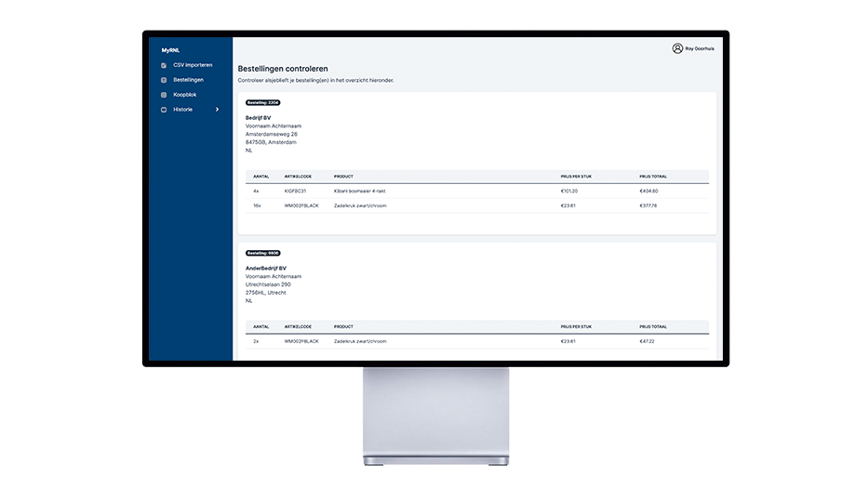868x488 pixels.
Task: Open the Roy Doorhuis account name
Action: pyautogui.click(x=701, y=48)
